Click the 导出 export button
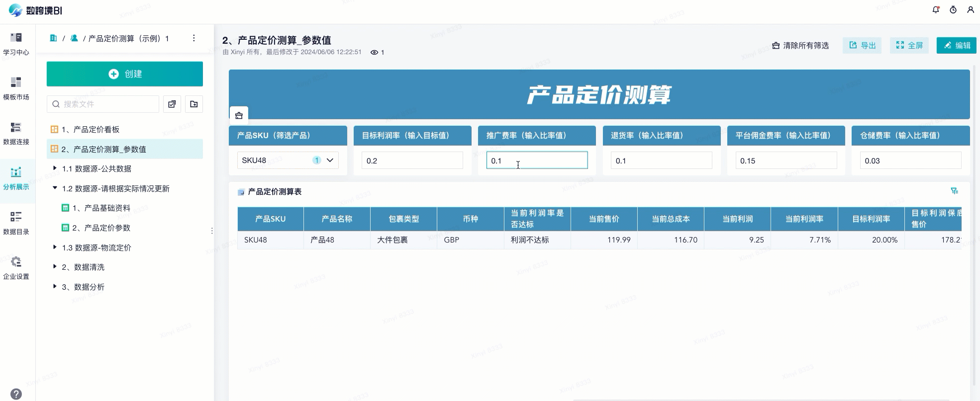 [x=862, y=45]
